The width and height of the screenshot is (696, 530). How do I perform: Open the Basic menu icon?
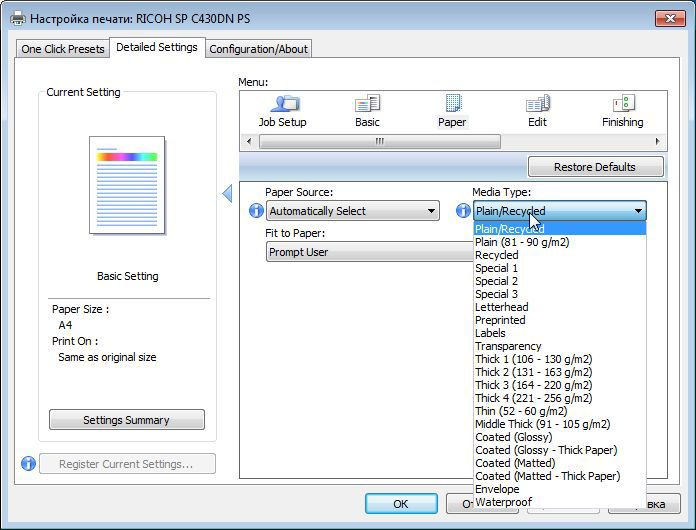[x=367, y=111]
